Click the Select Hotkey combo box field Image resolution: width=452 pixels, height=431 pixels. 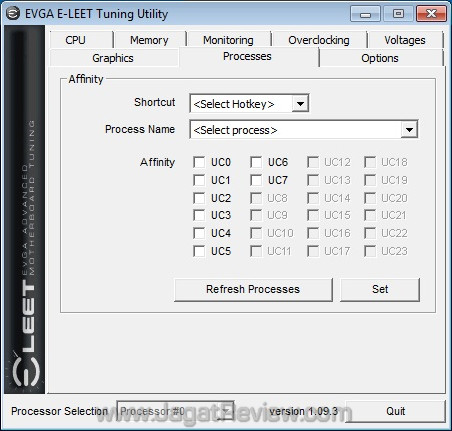tap(249, 104)
